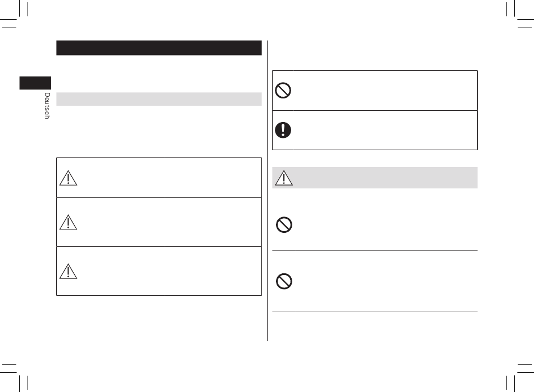Click the lowest prohibition symbol in the right column
Image resolution: width=534 pixels, height=392 pixels.
click(x=284, y=281)
